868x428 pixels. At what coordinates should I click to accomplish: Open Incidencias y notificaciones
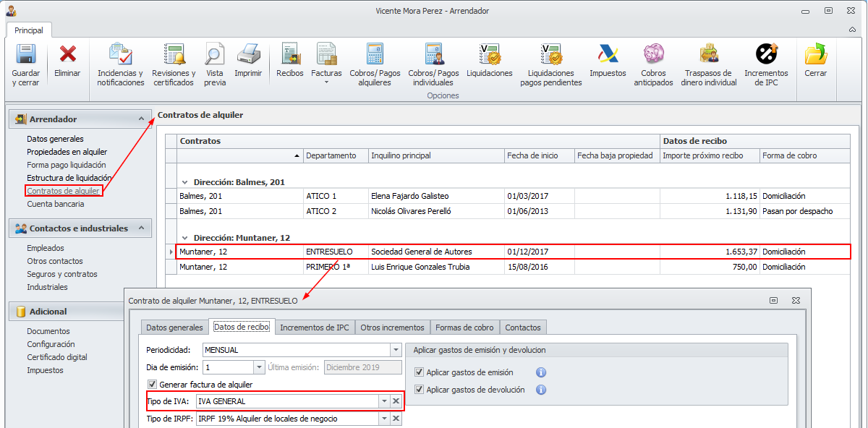(120, 55)
